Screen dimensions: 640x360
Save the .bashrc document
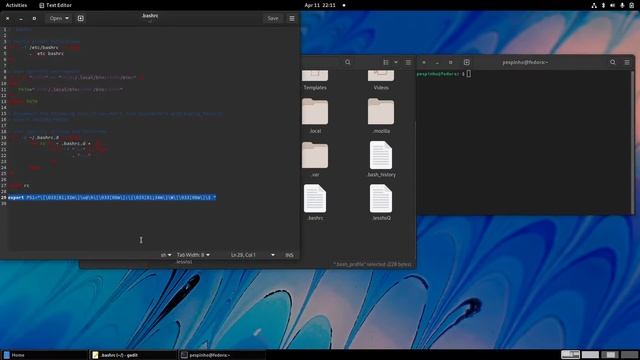tap(273, 18)
